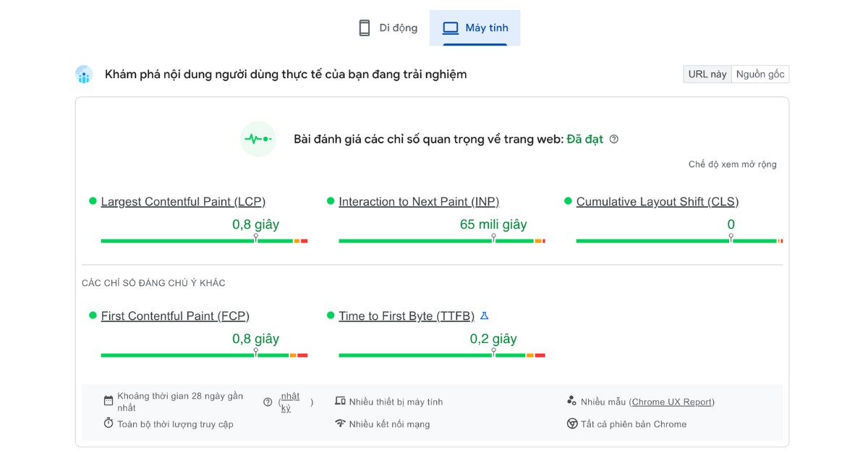Expand Chế độ xem mở rộng
The image size is (868, 456).
(732, 164)
